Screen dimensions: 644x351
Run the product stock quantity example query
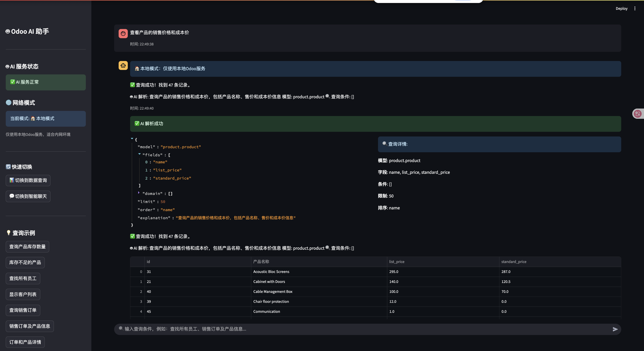point(27,247)
